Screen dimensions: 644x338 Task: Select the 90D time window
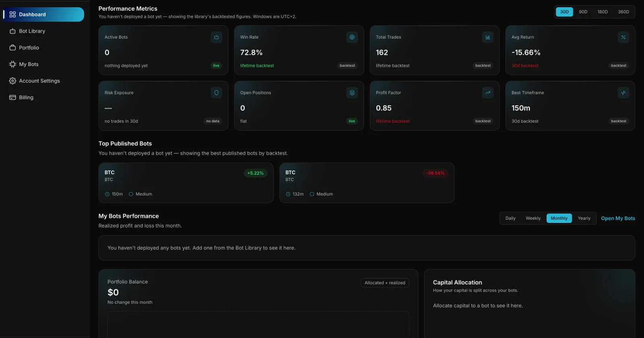point(583,12)
